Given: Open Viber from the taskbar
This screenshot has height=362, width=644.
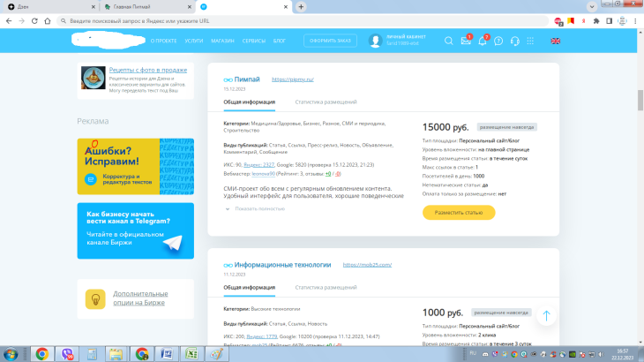Looking at the screenshot, I should [x=67, y=354].
